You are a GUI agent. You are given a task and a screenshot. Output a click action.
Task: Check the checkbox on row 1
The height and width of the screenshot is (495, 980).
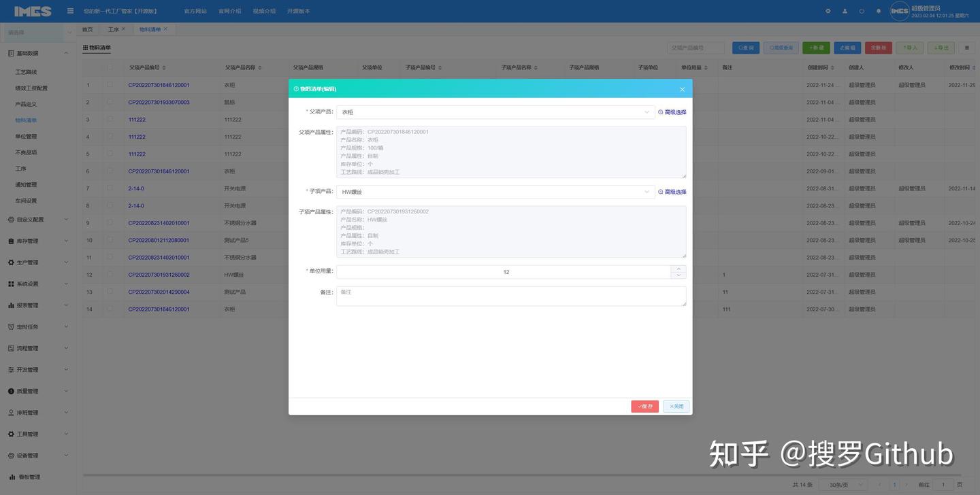point(110,84)
